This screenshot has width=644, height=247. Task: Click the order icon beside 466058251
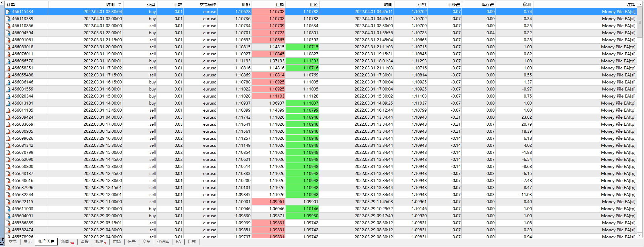(x=8, y=68)
